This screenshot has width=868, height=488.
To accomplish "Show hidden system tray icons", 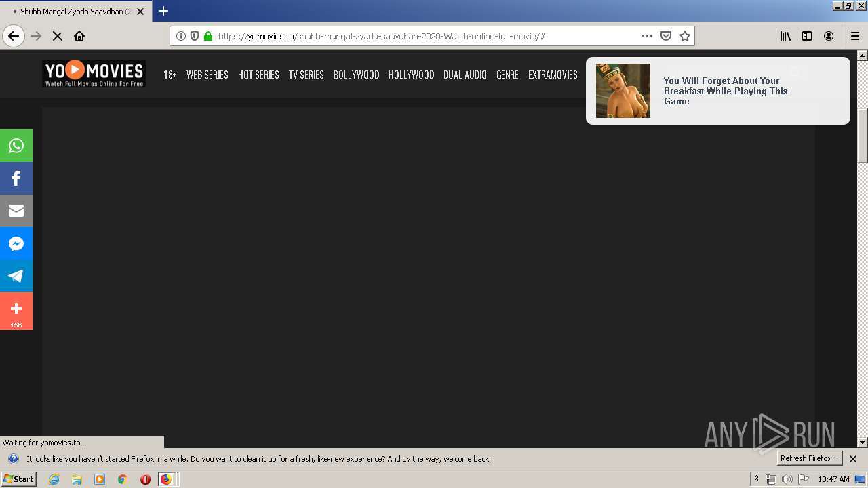I will (756, 479).
